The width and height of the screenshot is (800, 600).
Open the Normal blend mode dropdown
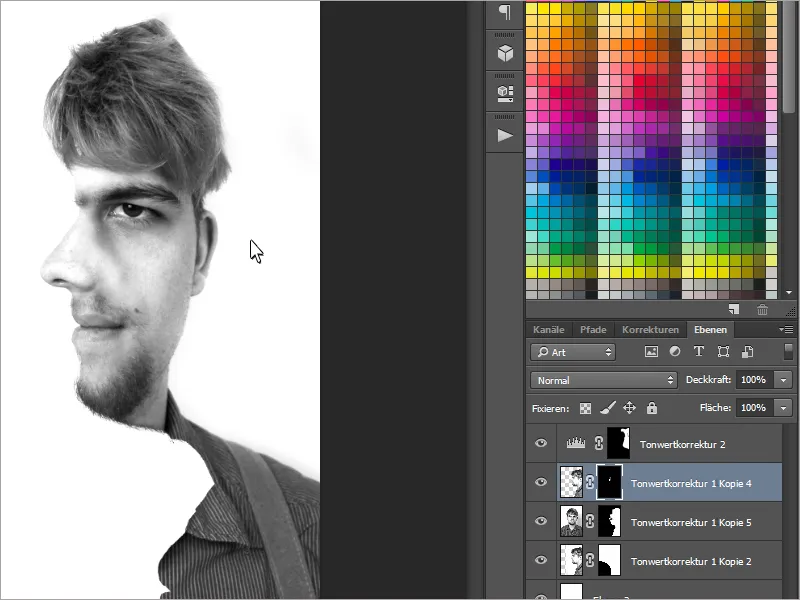pyautogui.click(x=604, y=380)
